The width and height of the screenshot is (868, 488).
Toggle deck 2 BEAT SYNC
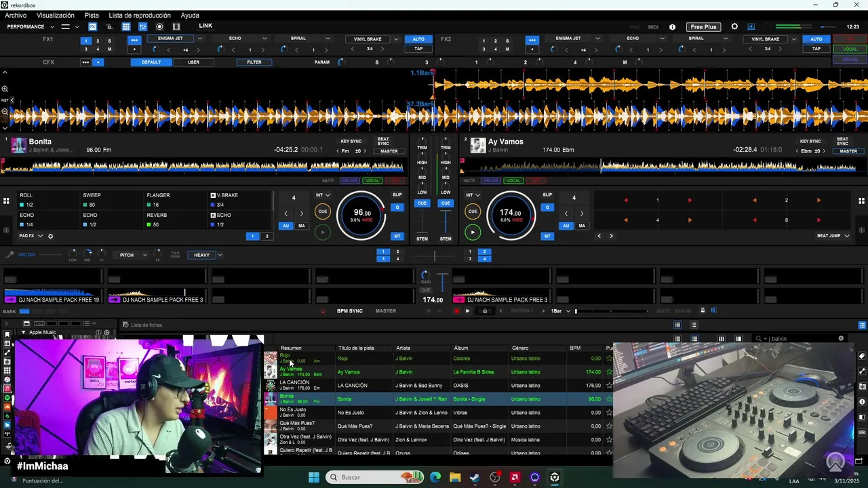pos(842,141)
